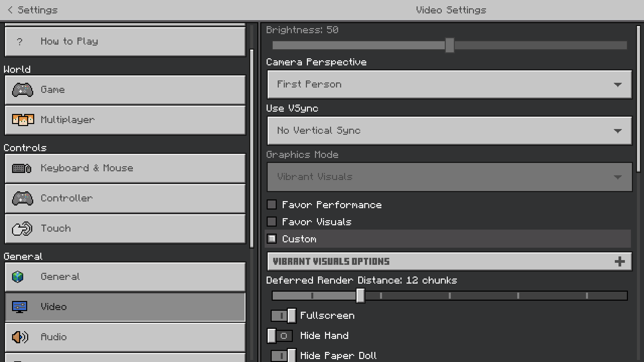Select the Audio settings tab
The height and width of the screenshot is (362, 644).
pos(125,337)
